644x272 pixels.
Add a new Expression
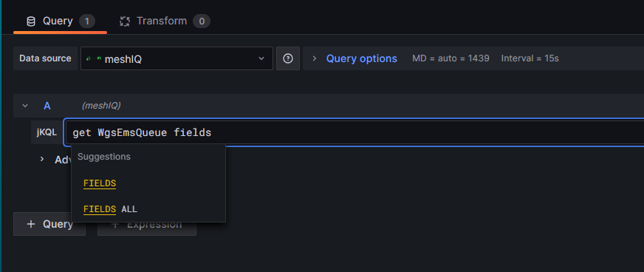click(147, 225)
